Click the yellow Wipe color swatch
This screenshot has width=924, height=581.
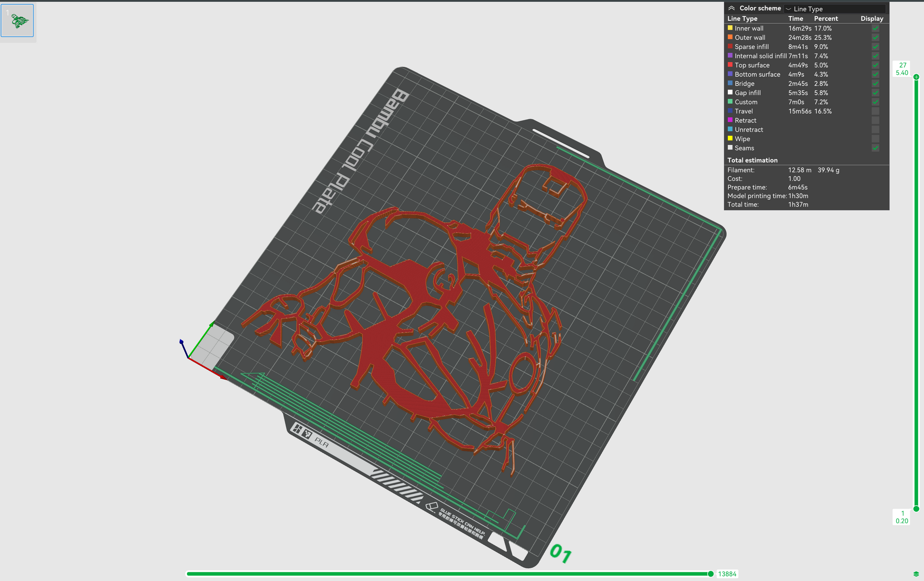click(x=730, y=139)
